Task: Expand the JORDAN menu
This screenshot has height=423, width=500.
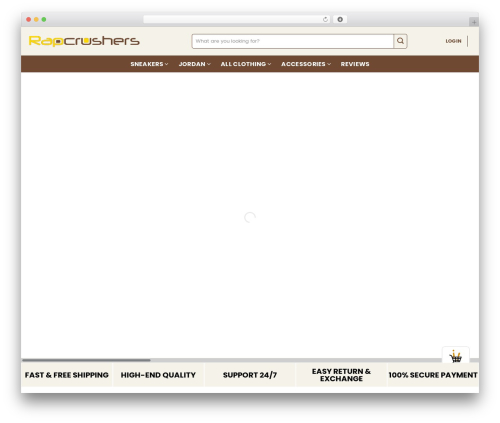Action: coord(194,64)
